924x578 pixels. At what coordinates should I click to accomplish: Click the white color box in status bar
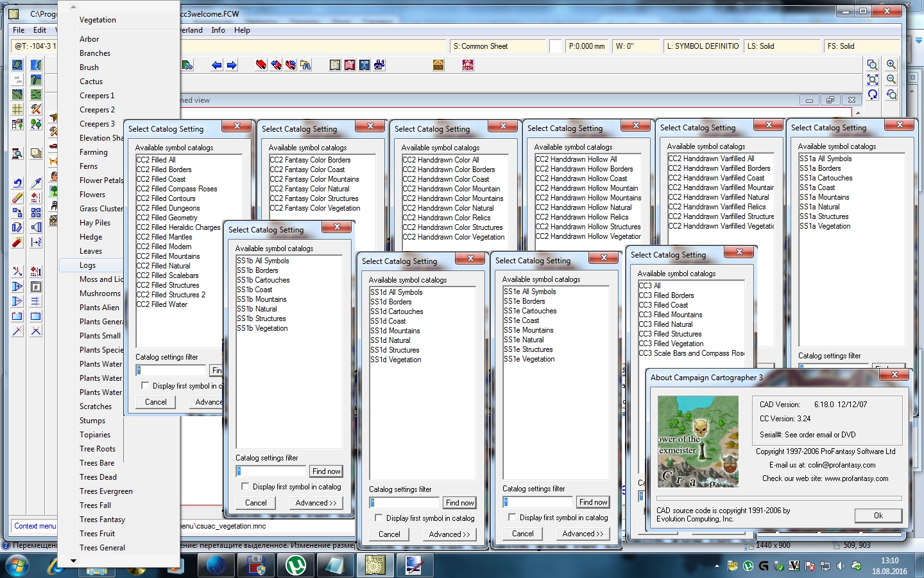556,46
